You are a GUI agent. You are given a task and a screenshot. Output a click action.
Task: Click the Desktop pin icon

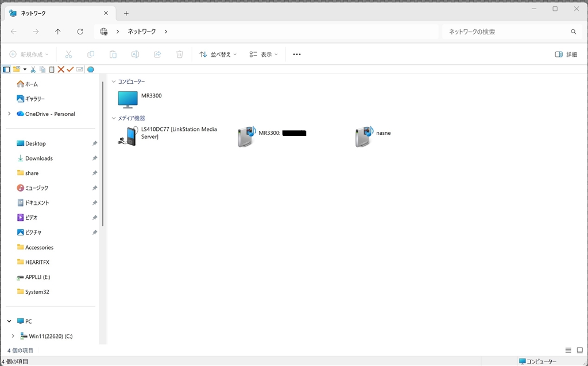click(95, 143)
